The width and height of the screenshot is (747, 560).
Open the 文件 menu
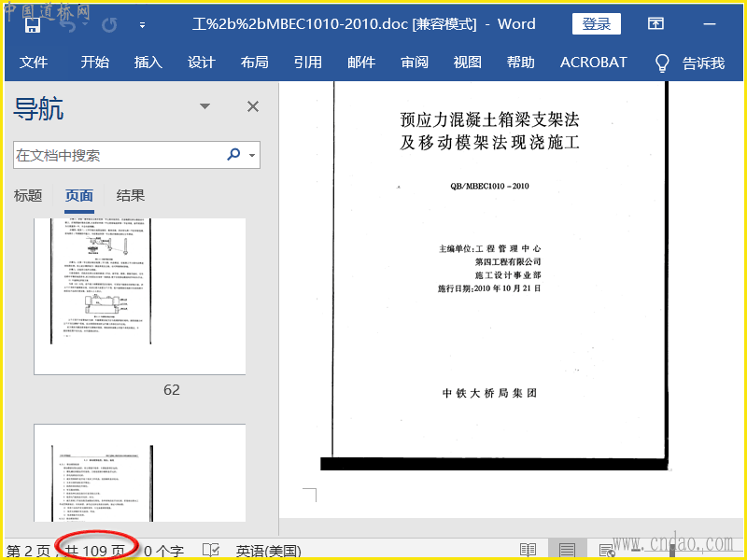point(34,63)
